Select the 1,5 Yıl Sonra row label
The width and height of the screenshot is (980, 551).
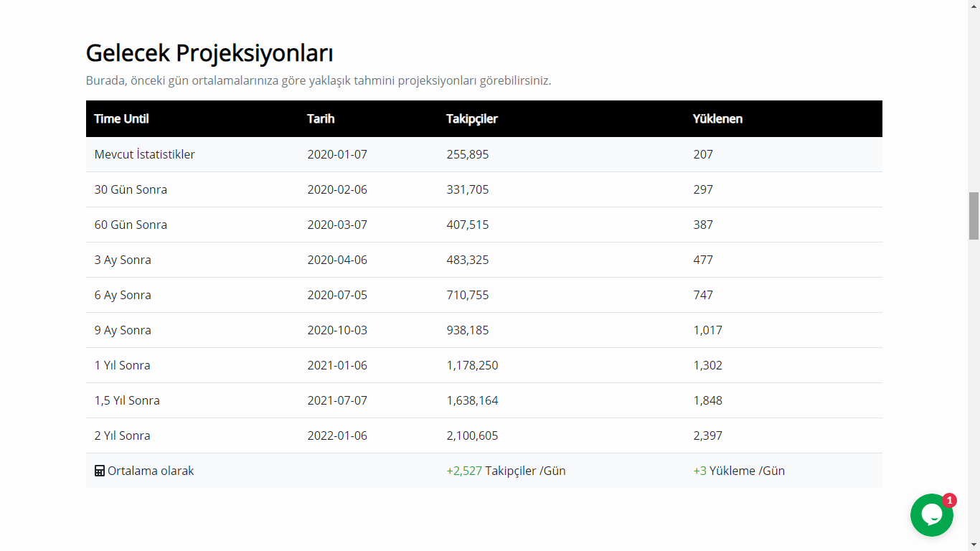[x=127, y=400]
